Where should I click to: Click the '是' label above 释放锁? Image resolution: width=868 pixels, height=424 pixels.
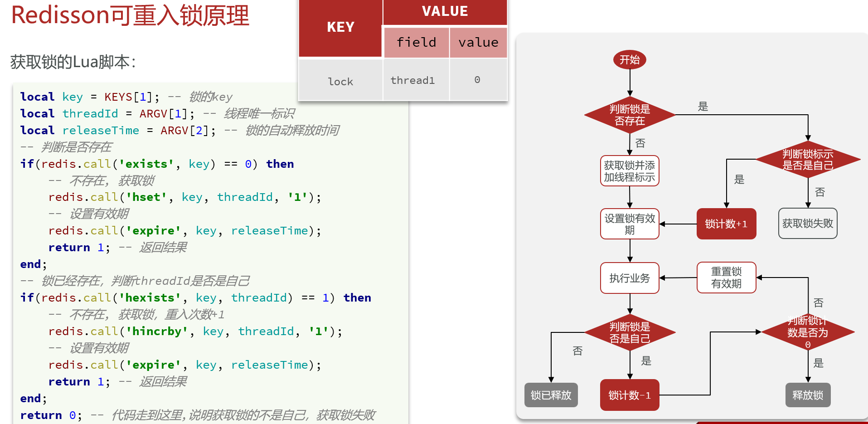(x=818, y=363)
